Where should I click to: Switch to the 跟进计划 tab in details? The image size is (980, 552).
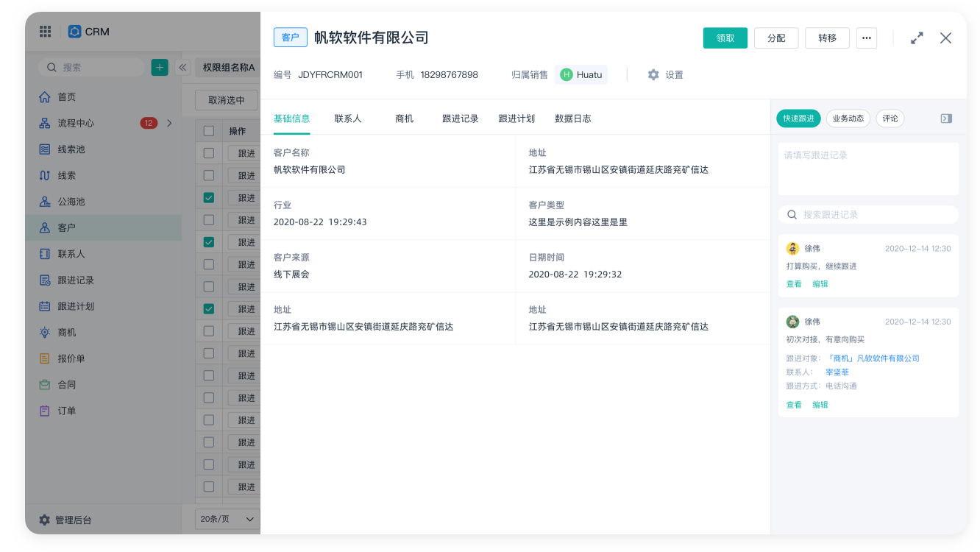[516, 118]
